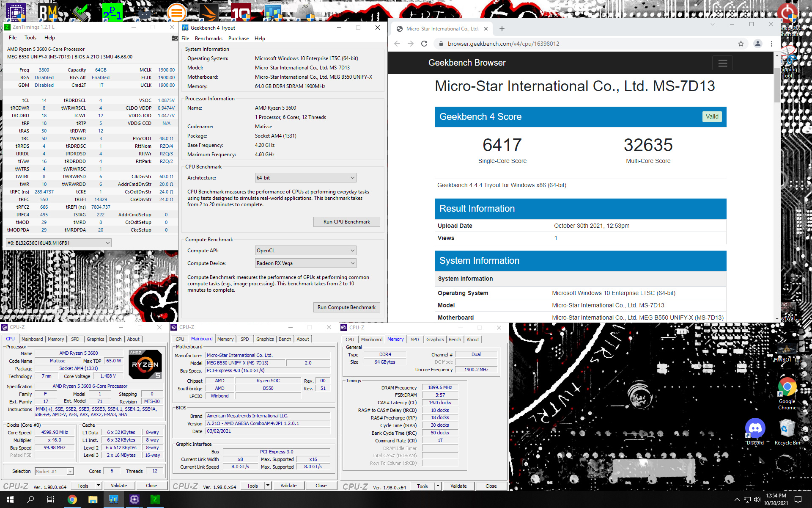This screenshot has width=812, height=508.
Task: Open About tab in Memory CPU-Z window
Action: [473, 340]
